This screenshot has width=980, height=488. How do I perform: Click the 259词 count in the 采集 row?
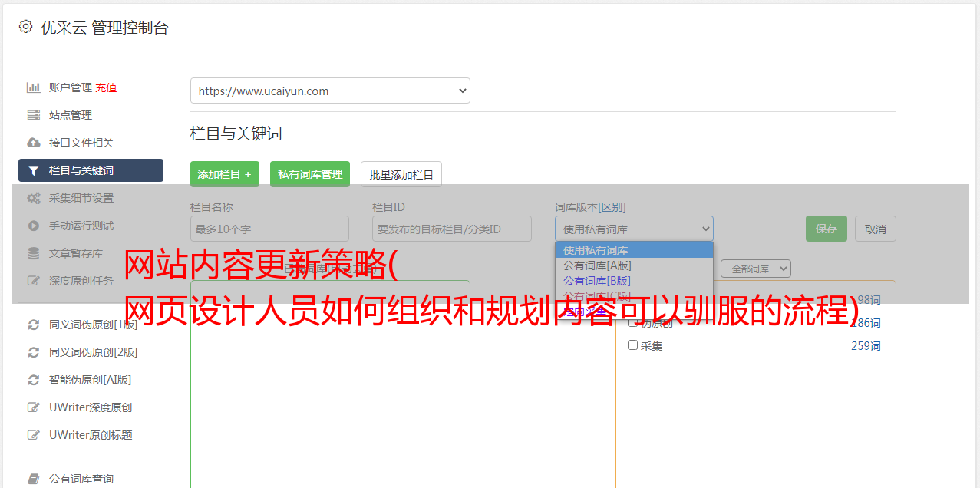866,346
